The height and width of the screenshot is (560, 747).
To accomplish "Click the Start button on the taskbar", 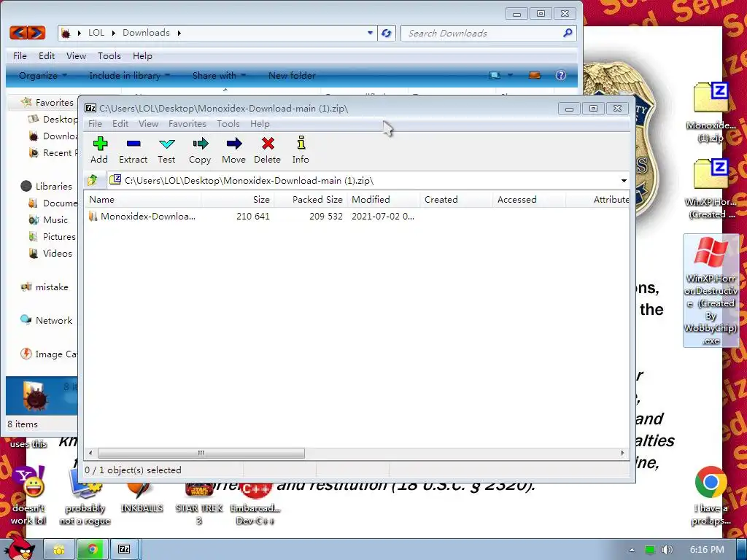I will click(20, 548).
